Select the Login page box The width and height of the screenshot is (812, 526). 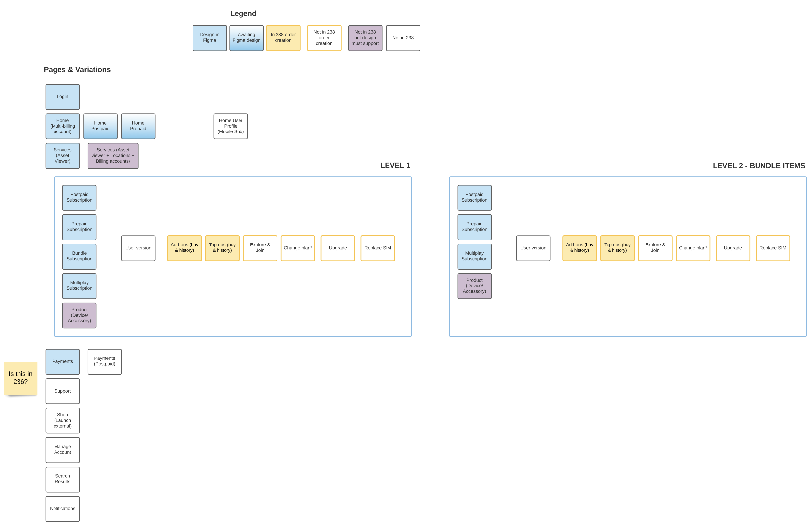tap(62, 97)
